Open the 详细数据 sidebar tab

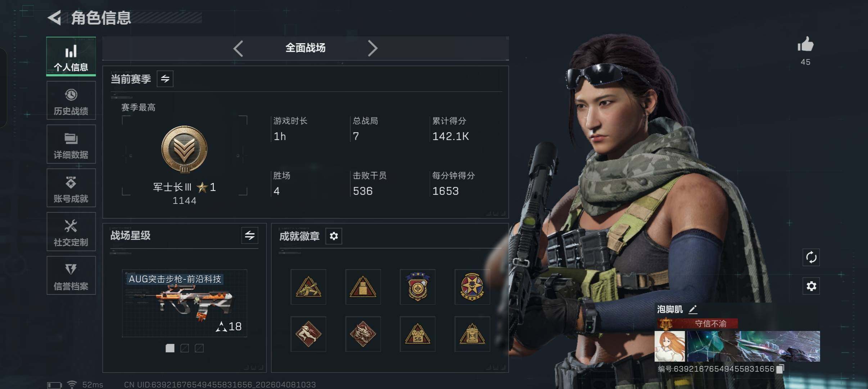pyautogui.click(x=71, y=144)
